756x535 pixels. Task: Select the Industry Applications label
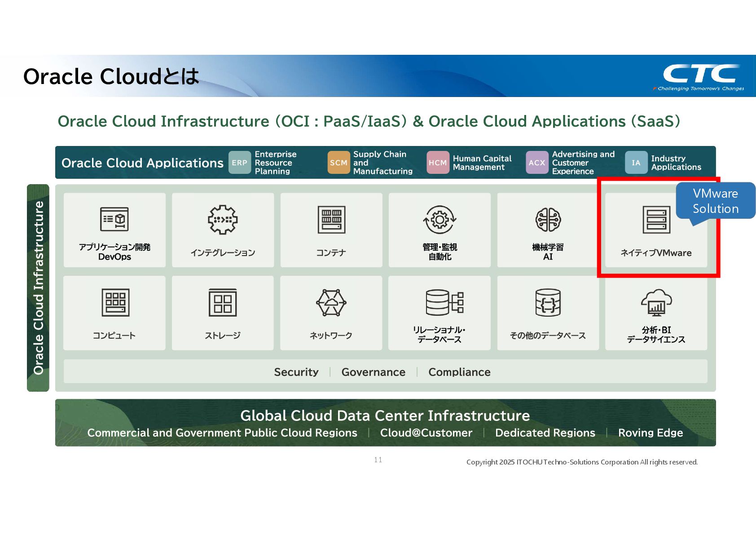(x=676, y=163)
